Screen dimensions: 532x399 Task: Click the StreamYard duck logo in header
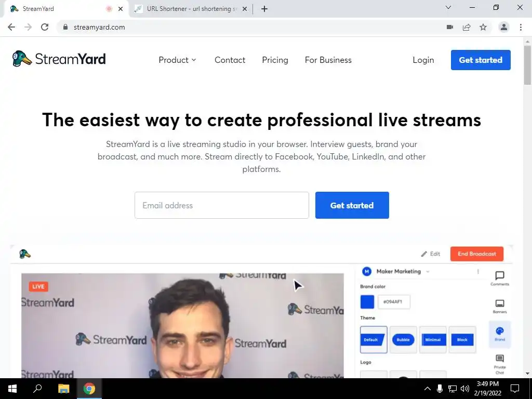(x=59, y=59)
